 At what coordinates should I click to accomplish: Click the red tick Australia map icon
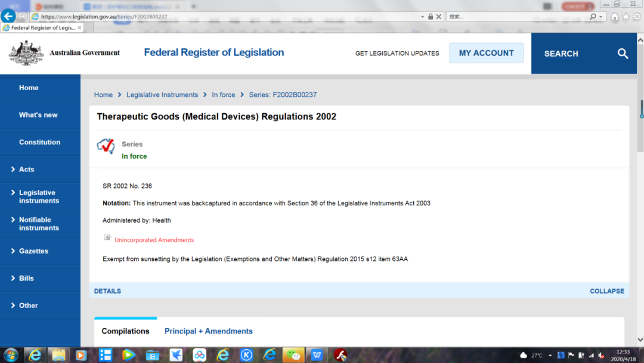coord(106,146)
